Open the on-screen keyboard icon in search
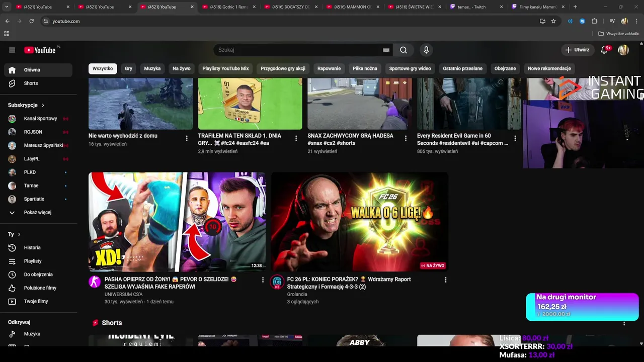 pos(386,50)
